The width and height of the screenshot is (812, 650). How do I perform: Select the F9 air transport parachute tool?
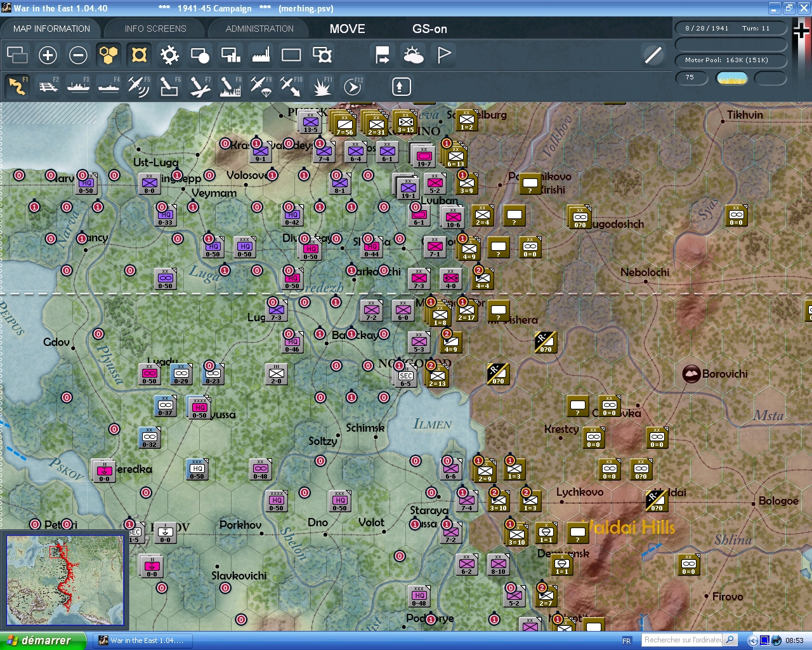261,86
